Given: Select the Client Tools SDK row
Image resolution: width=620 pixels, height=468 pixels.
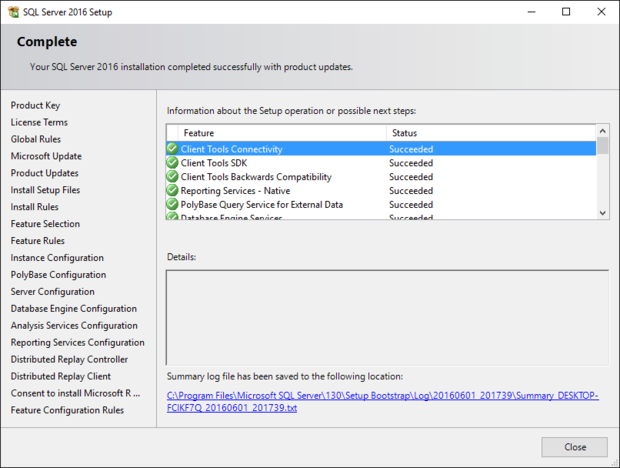Looking at the screenshot, I should tap(381, 163).
